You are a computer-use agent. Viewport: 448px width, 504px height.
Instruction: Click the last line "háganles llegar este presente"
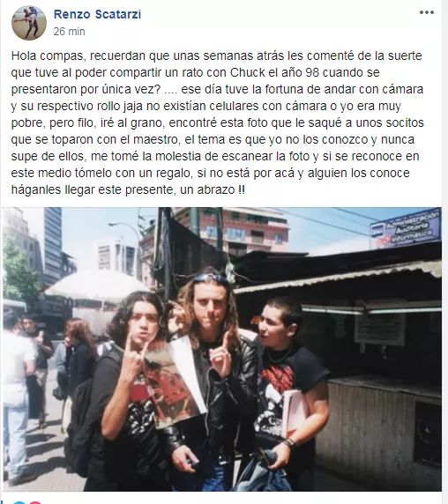tap(128, 189)
